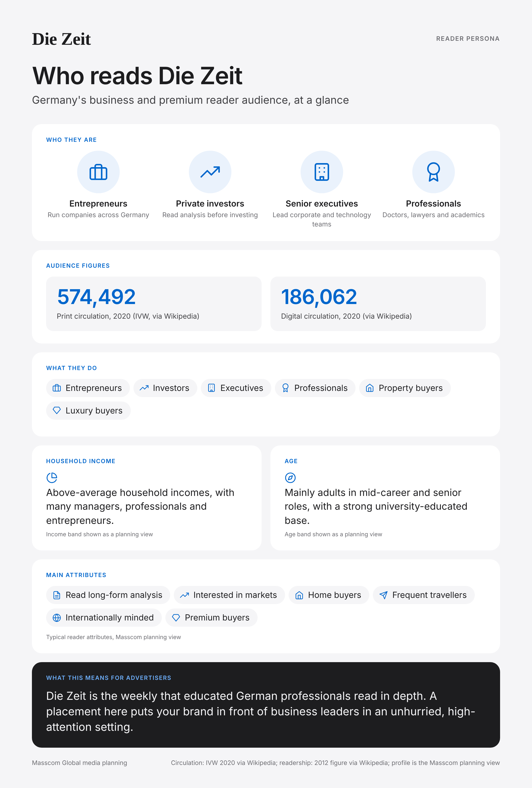Click the paper plane icon in Frequent travellers
The image size is (532, 788).
383,595
